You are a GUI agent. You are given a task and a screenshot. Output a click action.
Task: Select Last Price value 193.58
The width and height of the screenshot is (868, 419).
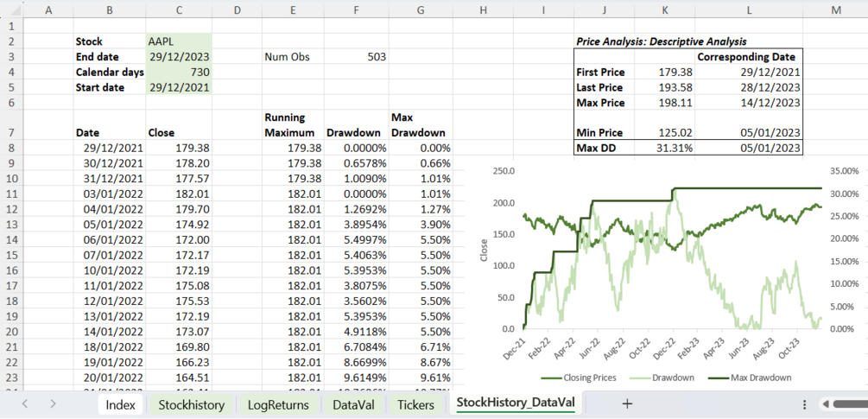665,87
